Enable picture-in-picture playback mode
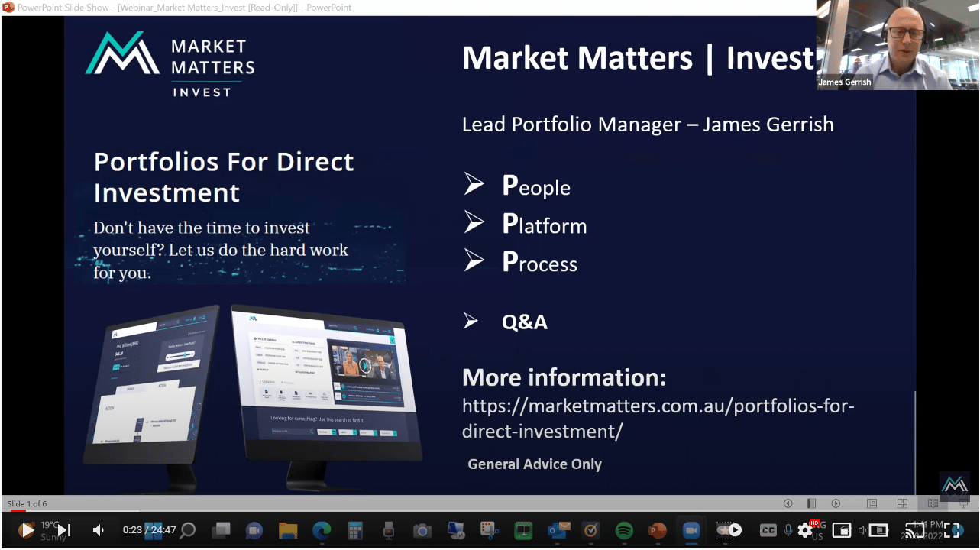This screenshot has height=550, width=980. [x=877, y=530]
